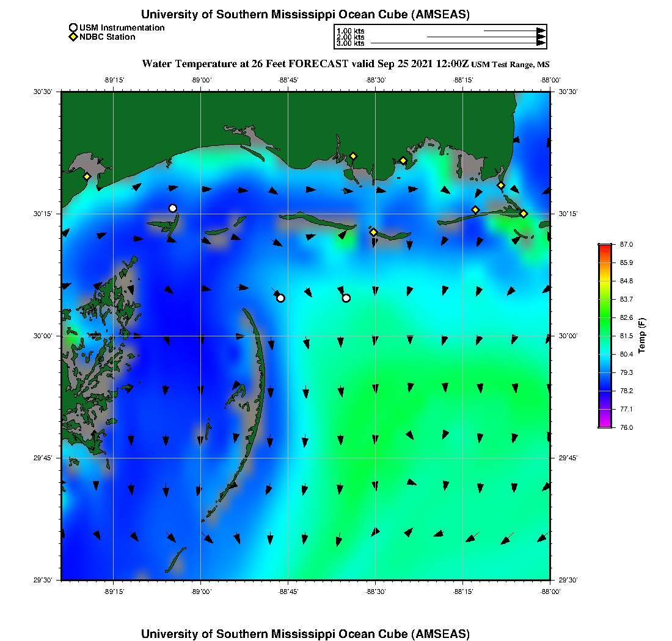Click the 1.00 kts scale arrow
The width and height of the screenshot is (672, 641).
[x=513, y=31]
